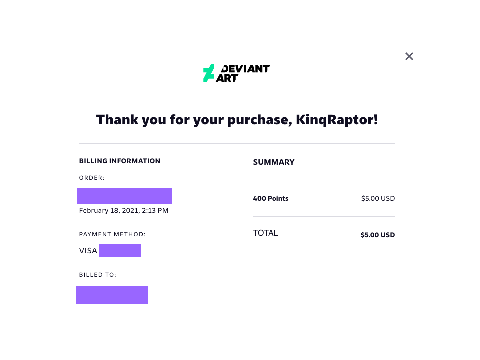Click the divider line under the heading
The width and height of the screenshot is (480, 360).
237,144
